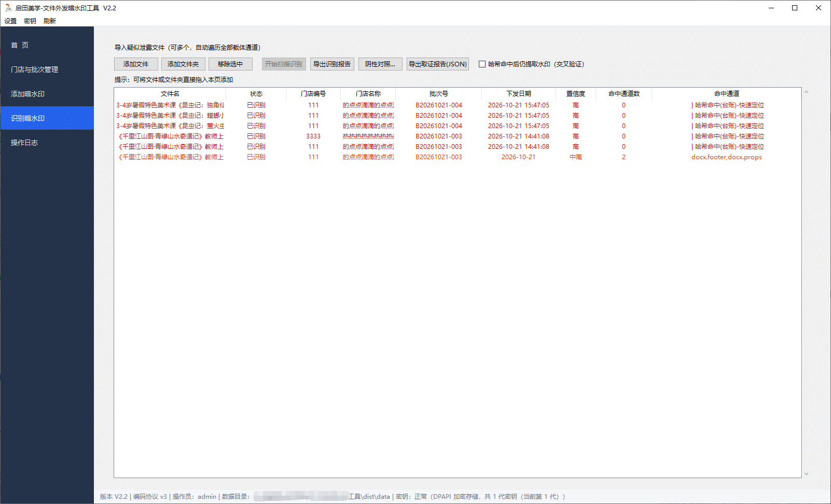The image size is (831, 504).
Task: Switch to 添加暗水印 page
Action: (x=47, y=94)
